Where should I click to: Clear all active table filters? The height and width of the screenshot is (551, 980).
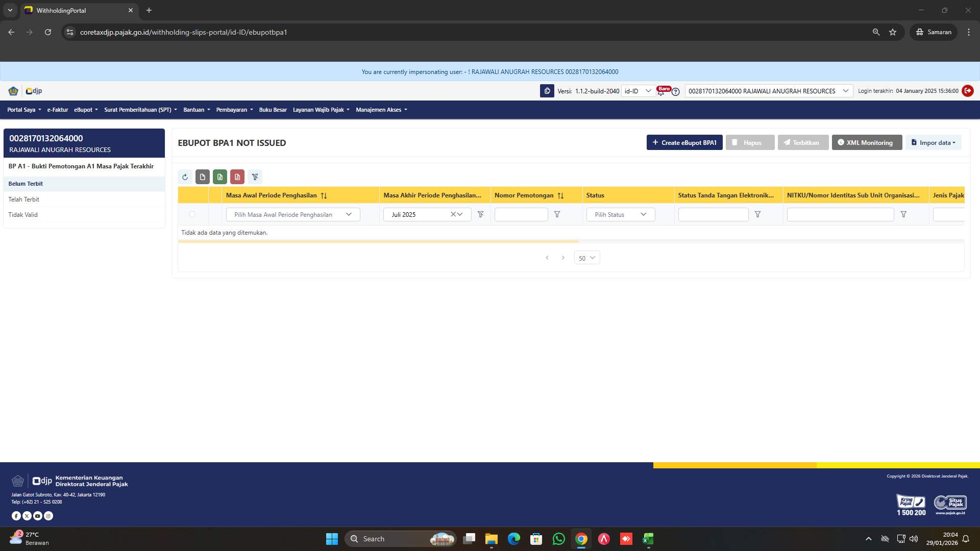click(255, 177)
